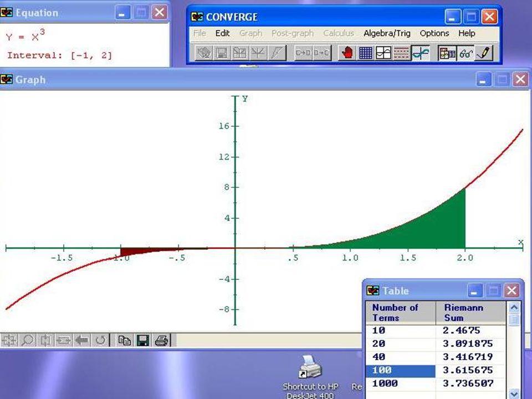Open the Options menu
This screenshot has height=399, width=532.
click(x=434, y=33)
